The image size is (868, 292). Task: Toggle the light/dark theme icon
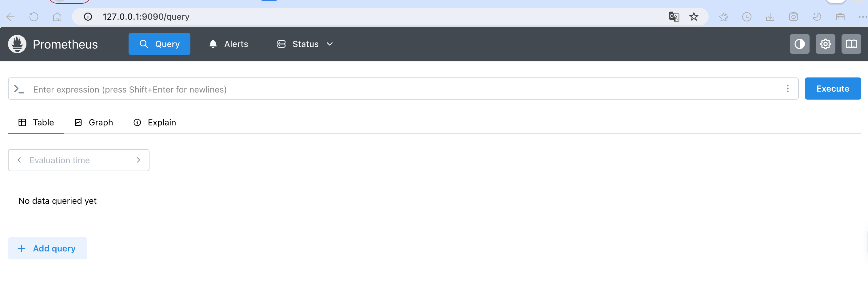tap(800, 44)
